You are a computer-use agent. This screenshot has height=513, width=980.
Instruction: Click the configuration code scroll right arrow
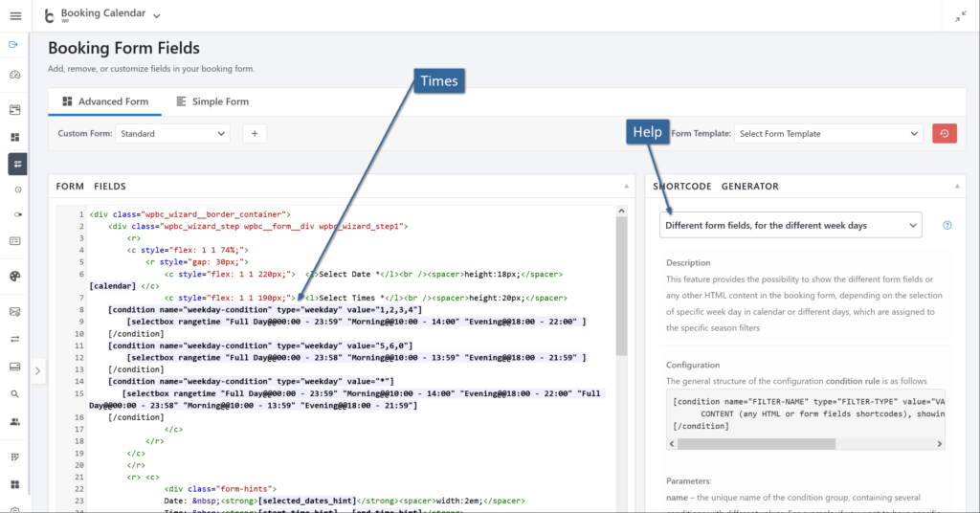pyautogui.click(x=939, y=444)
